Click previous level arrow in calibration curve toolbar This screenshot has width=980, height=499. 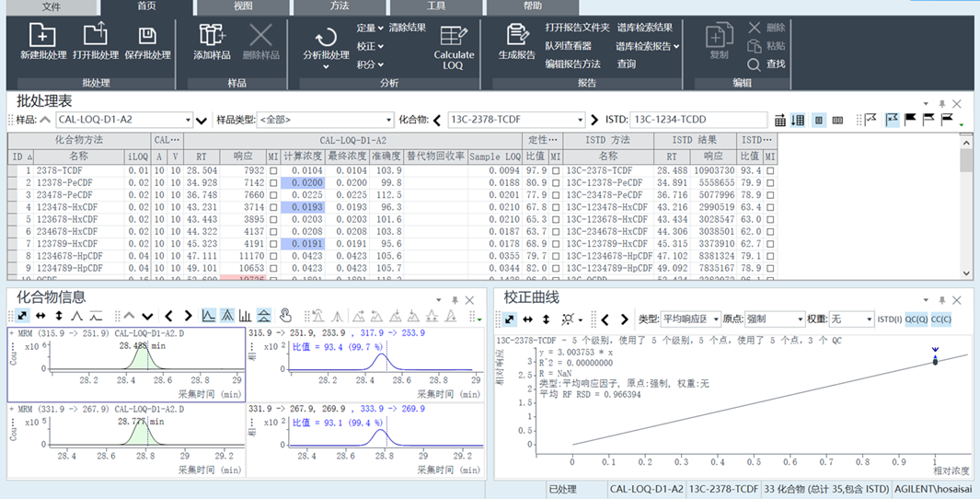click(x=605, y=319)
